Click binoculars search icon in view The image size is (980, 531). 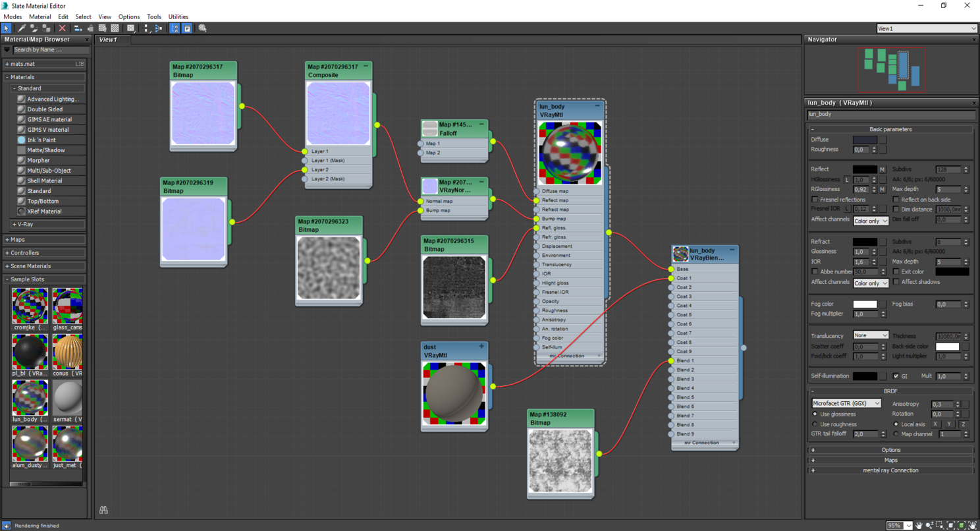103,510
